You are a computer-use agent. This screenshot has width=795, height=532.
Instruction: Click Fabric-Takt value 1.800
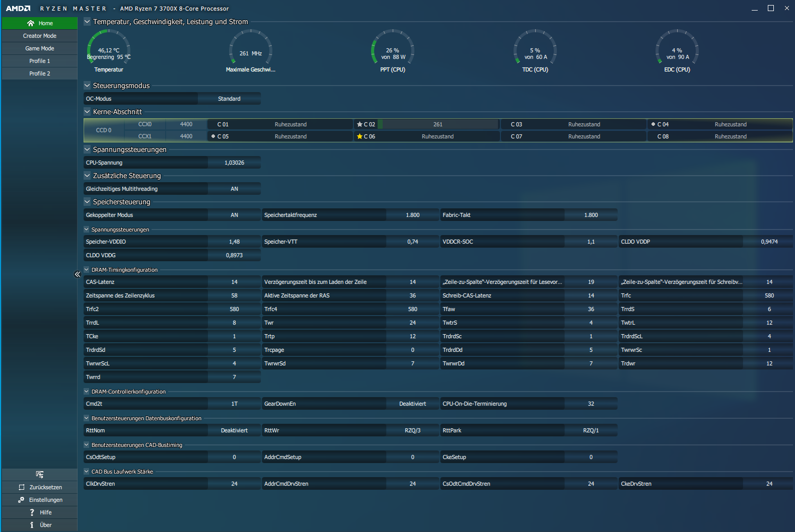tap(591, 215)
